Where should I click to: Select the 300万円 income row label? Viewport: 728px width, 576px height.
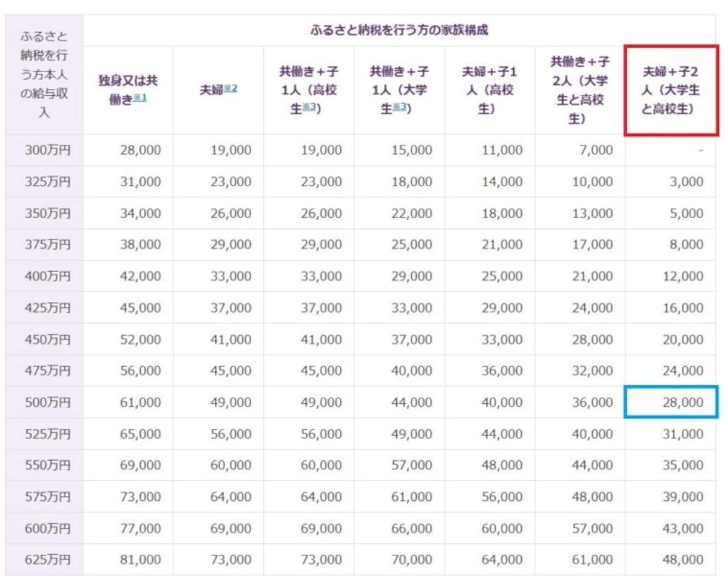coord(47,150)
